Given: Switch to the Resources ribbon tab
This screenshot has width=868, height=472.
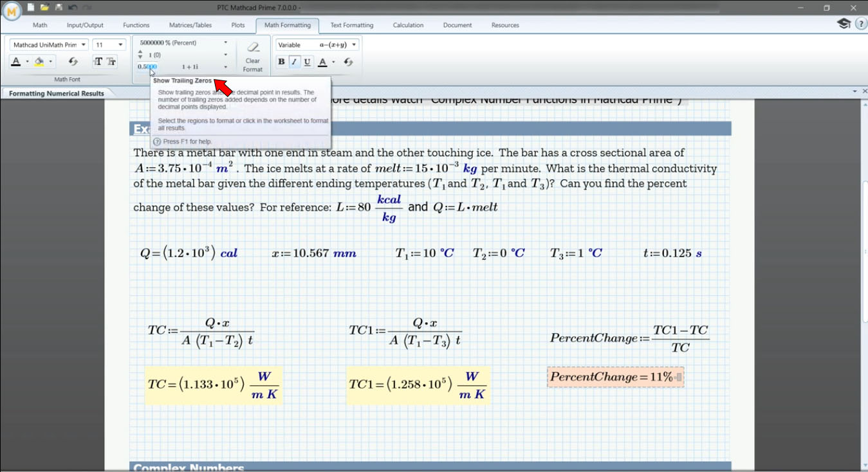Looking at the screenshot, I should click(x=505, y=25).
